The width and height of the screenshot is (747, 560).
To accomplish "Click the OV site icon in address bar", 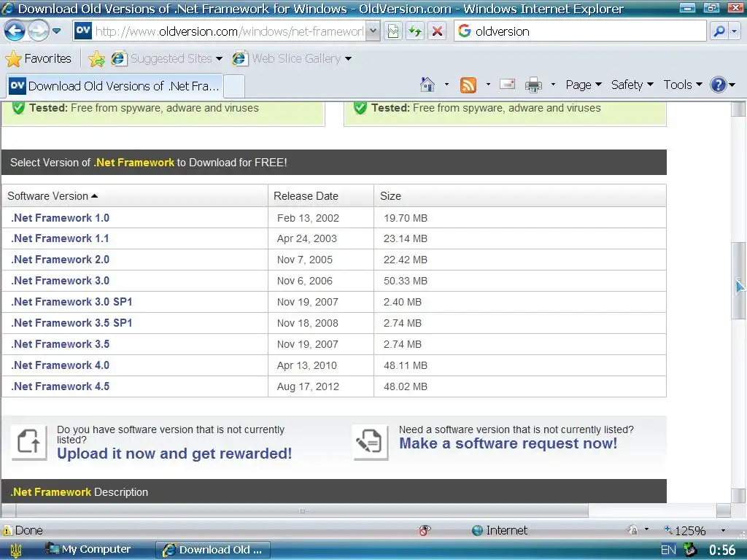I will [x=83, y=31].
